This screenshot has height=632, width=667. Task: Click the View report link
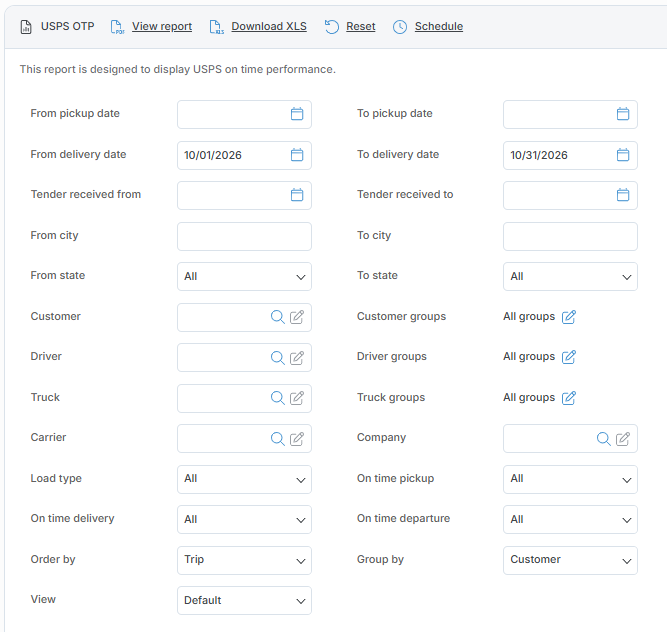pyautogui.click(x=162, y=26)
